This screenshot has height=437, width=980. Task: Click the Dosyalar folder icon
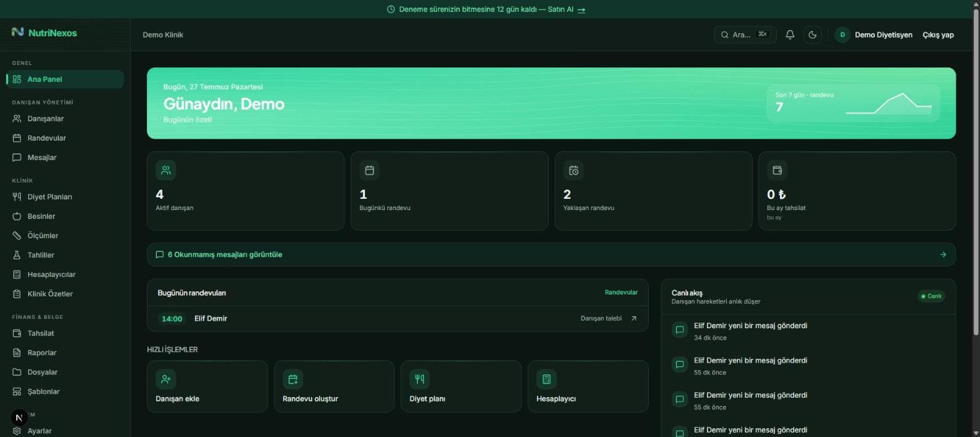(17, 372)
